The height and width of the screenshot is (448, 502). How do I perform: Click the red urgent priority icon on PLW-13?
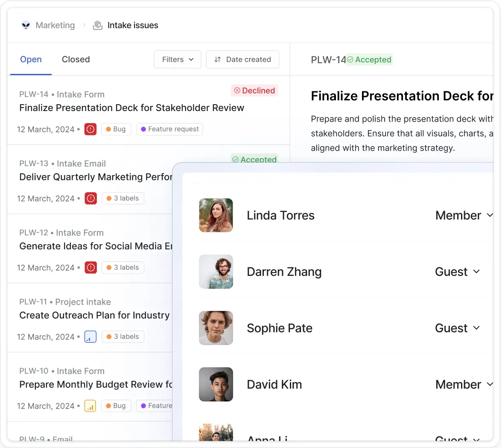pos(90,199)
